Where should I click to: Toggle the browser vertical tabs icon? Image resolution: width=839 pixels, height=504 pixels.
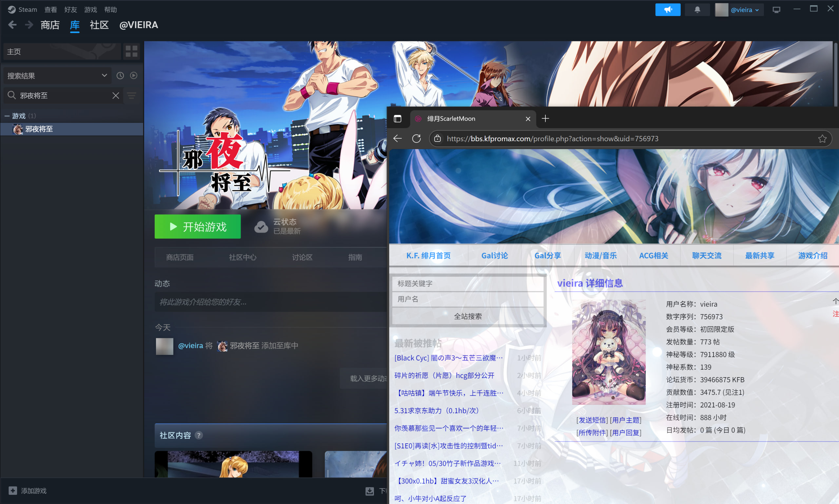[398, 119]
